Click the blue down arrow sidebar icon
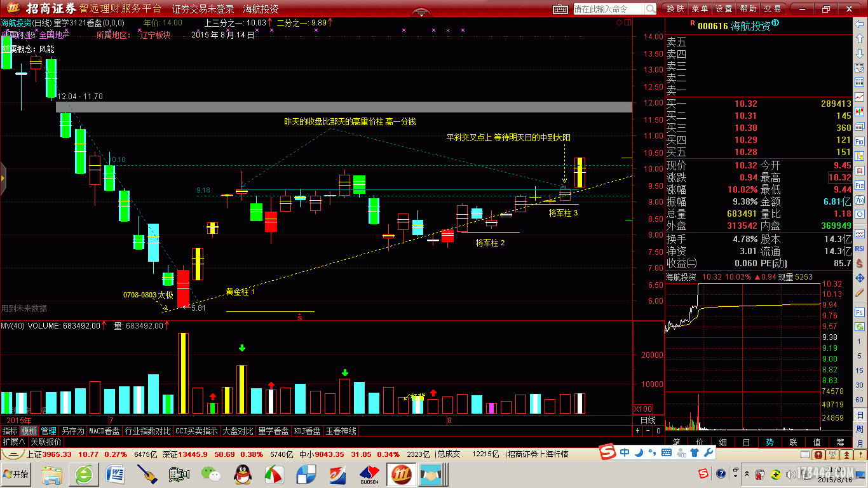Viewport: 868px width, 488px height. tap(860, 53)
